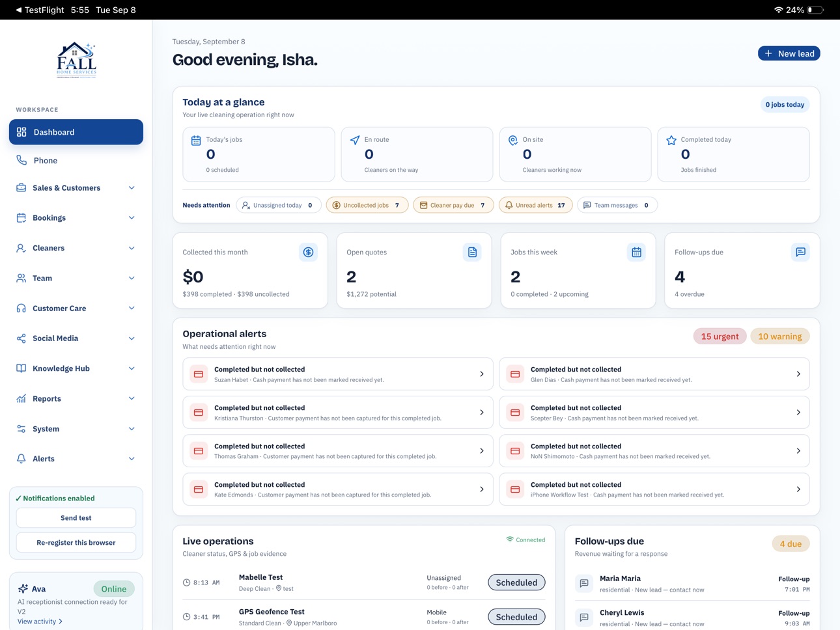Screen dimensions: 840x630
Task: Click the clock icon at 8:13 AM
Action: point(186,582)
